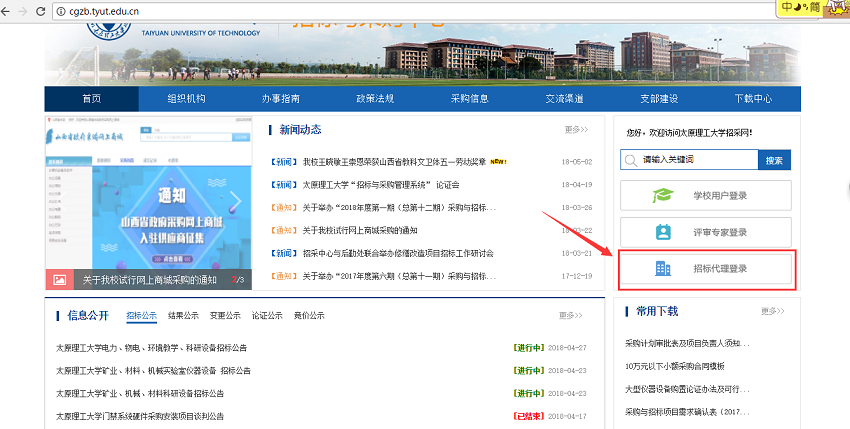The image size is (850, 429).
Task: Open the 支部建设 menu
Action: pyautogui.click(x=659, y=99)
